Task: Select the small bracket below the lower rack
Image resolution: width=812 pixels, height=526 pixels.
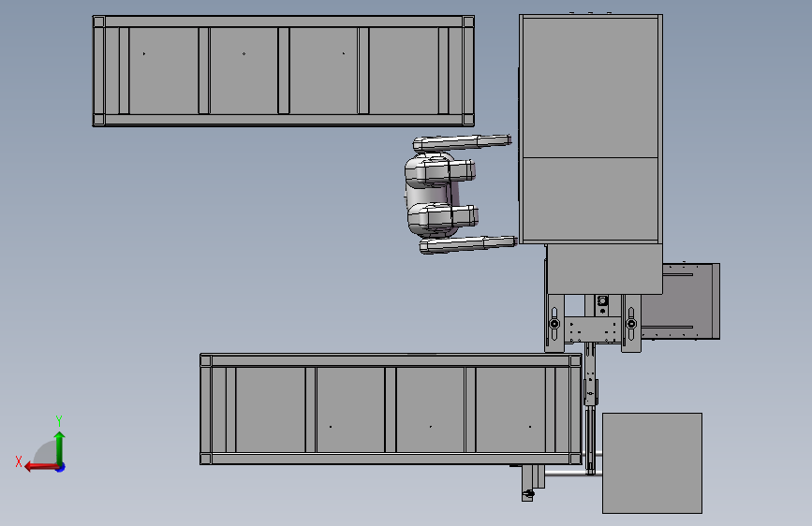Action: [532, 483]
